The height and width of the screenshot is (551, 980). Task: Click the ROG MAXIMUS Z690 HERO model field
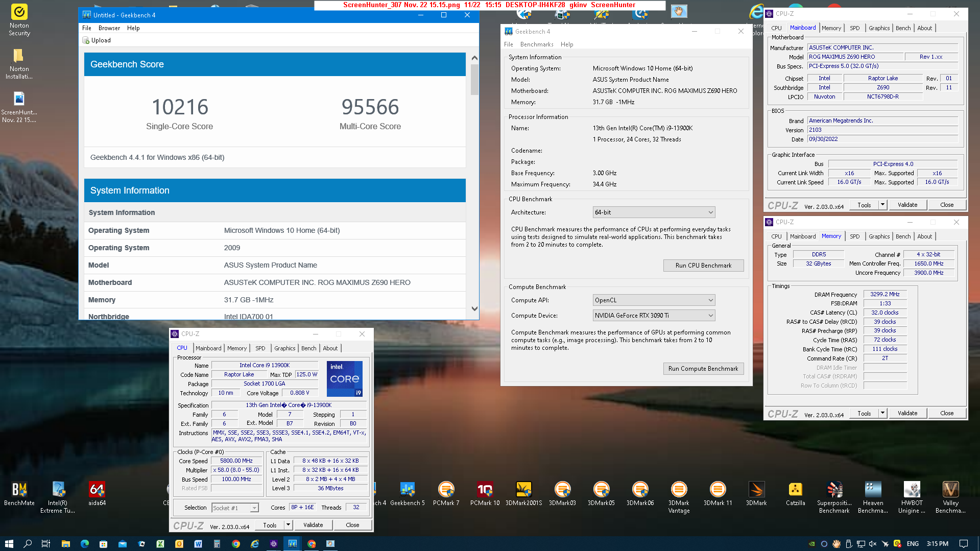[x=855, y=57]
